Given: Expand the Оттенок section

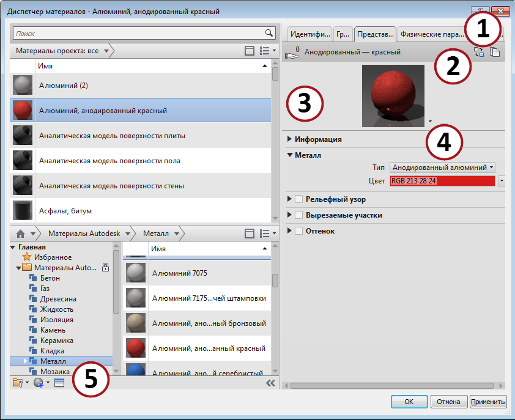Looking at the screenshot, I should [x=289, y=230].
